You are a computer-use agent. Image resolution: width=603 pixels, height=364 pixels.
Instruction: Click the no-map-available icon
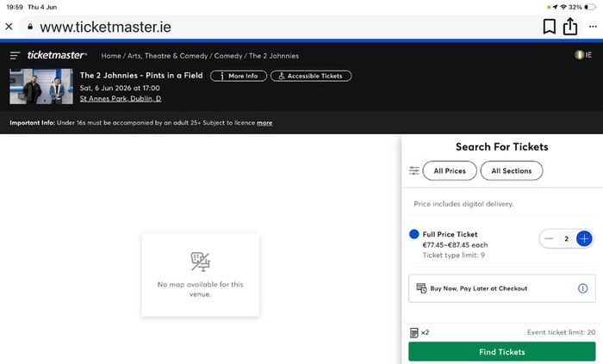coord(201,262)
